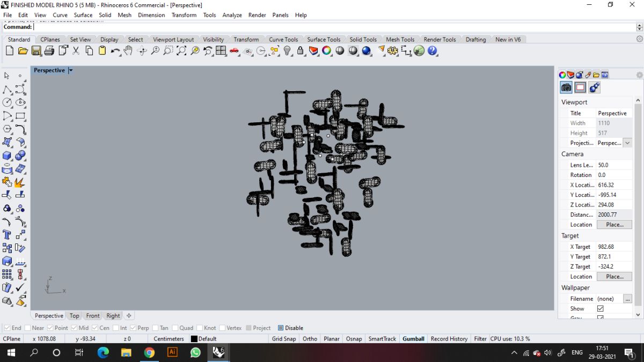Image resolution: width=644 pixels, height=362 pixels.
Task: Click the four-viewport layout icon
Action: 221,51
